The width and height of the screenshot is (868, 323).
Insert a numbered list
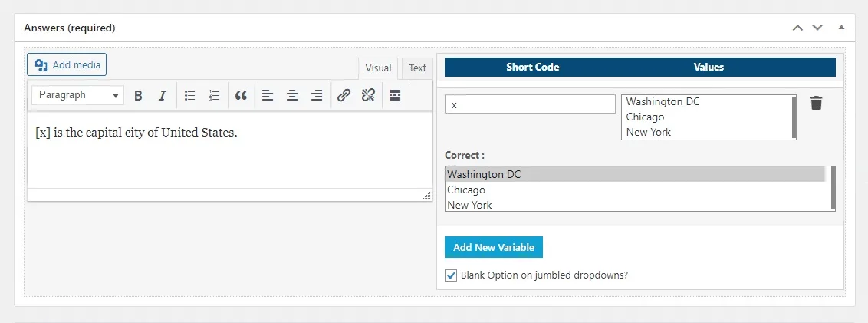(215, 96)
